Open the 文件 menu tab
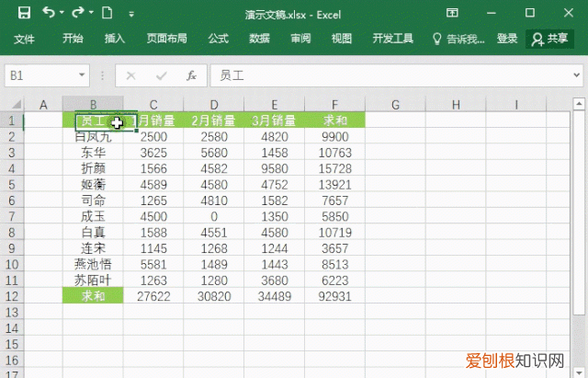This screenshot has width=588, height=378. coord(24,39)
